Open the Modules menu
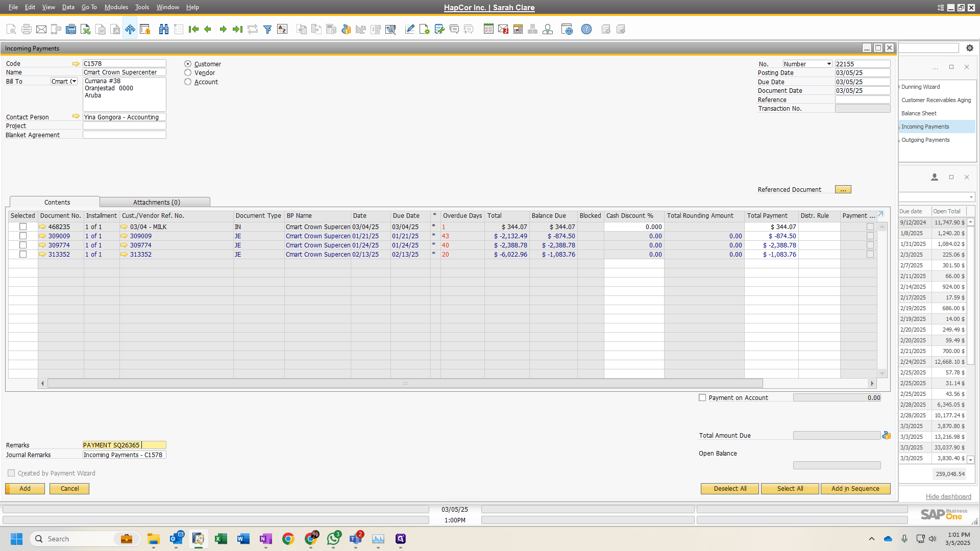 [x=116, y=7]
